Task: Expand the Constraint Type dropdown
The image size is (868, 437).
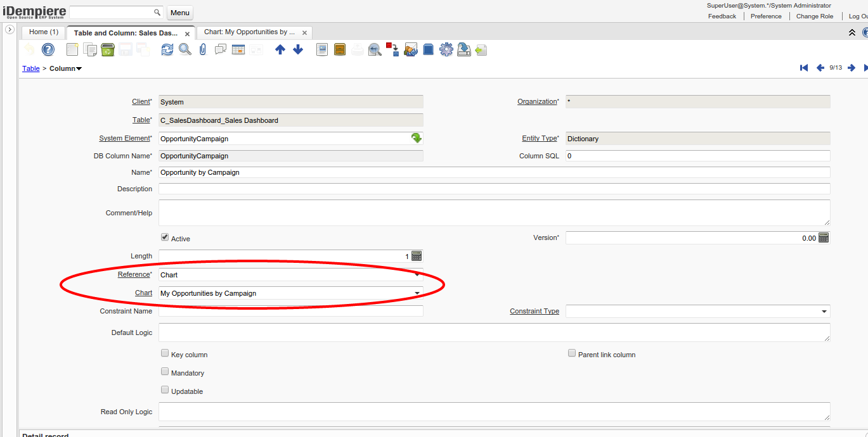Action: pyautogui.click(x=824, y=312)
